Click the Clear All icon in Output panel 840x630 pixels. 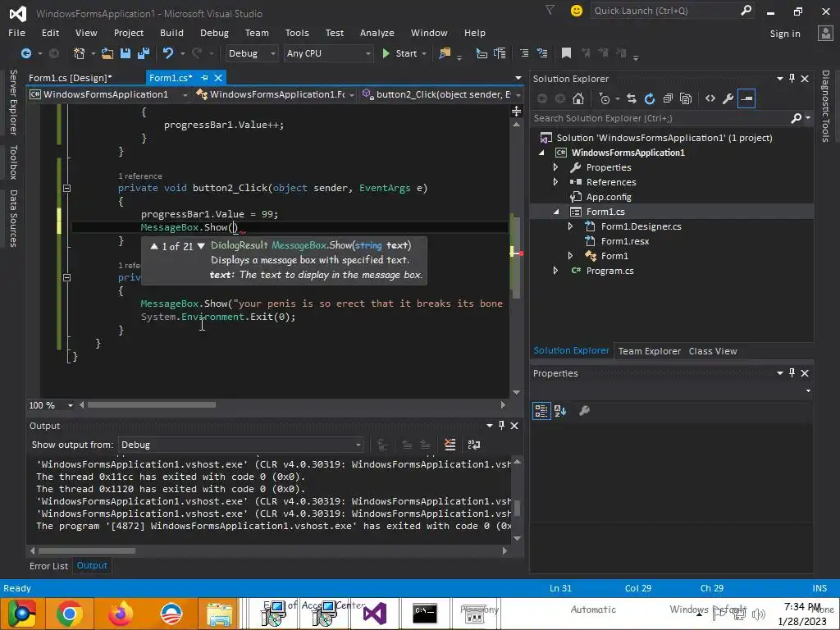coord(450,444)
